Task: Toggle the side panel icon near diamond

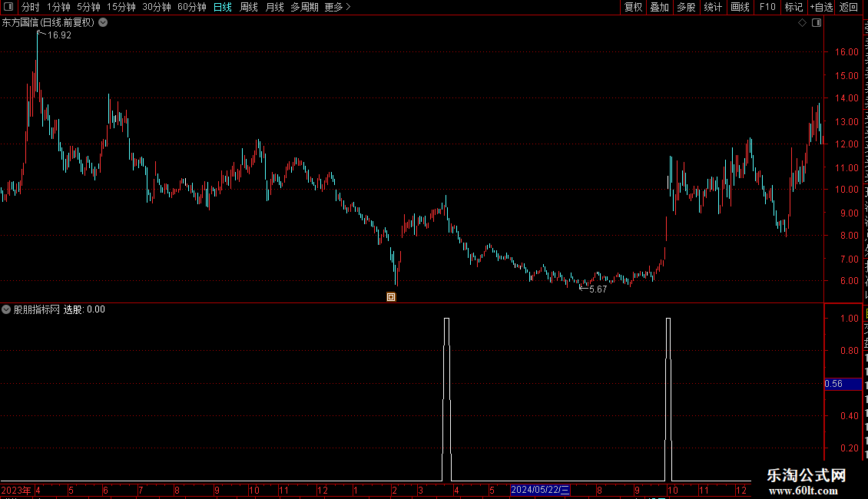Action: [x=817, y=23]
